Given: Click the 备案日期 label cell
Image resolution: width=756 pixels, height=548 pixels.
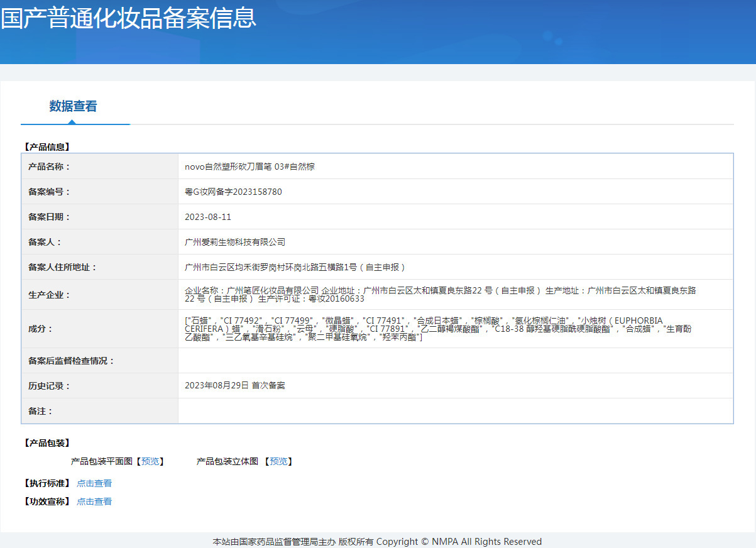Looking at the screenshot, I should (100, 217).
